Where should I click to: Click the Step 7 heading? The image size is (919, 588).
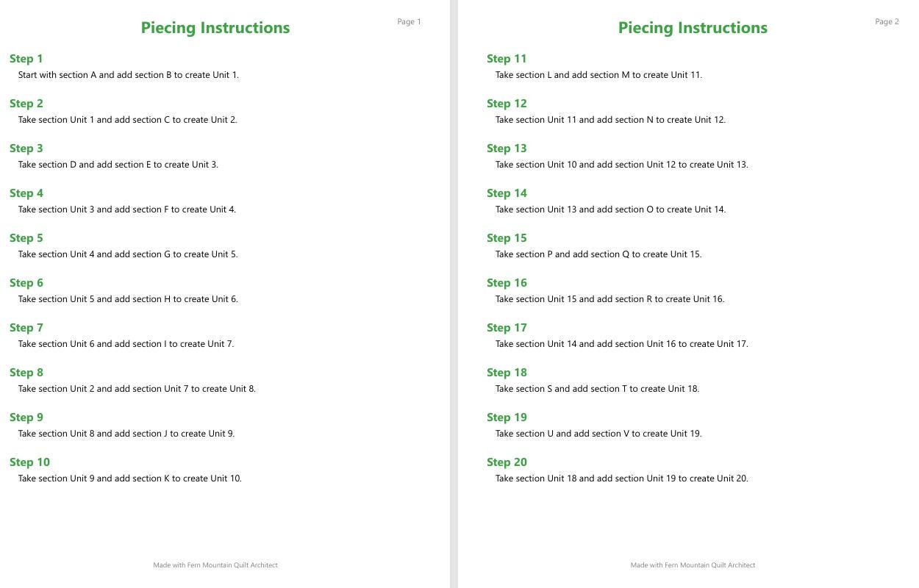26,328
